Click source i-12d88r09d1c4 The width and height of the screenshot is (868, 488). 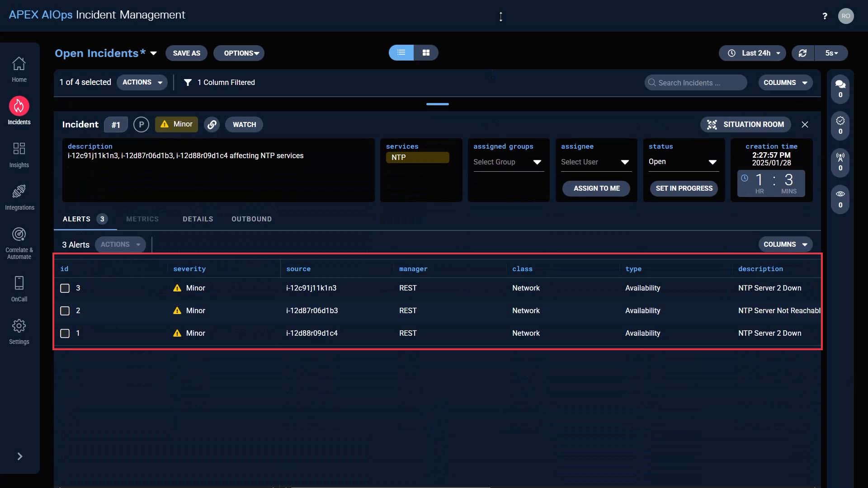pos(312,333)
